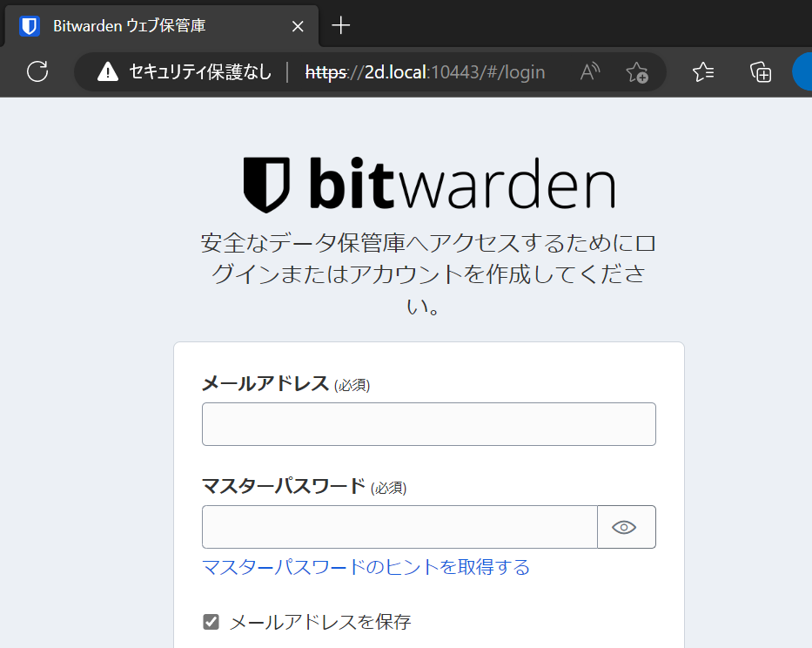The width and height of the screenshot is (812, 648).
Task: Open the browser Collections icon
Action: click(x=761, y=71)
